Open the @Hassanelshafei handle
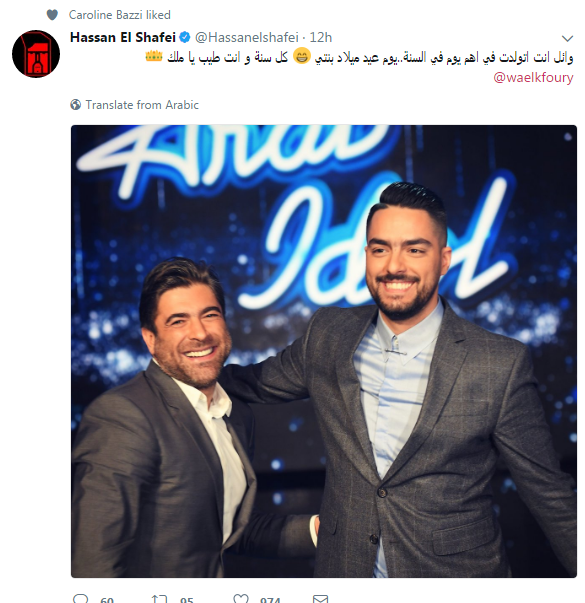The width and height of the screenshot is (585, 603). [247, 37]
